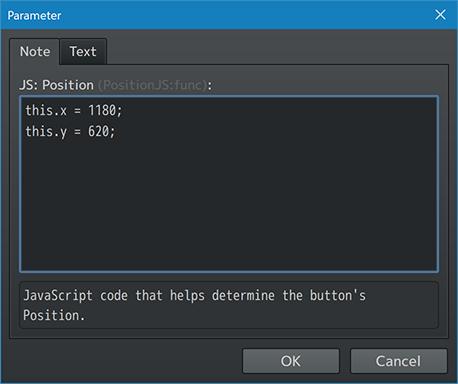The height and width of the screenshot is (384, 458).
Task: Cancel the Parameter dialog
Action: (398, 361)
